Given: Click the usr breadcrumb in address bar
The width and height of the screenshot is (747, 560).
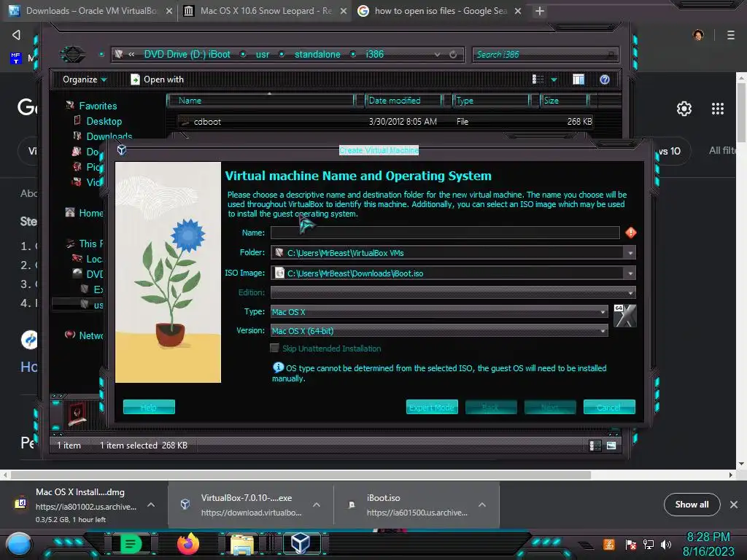Looking at the screenshot, I should pos(263,54).
